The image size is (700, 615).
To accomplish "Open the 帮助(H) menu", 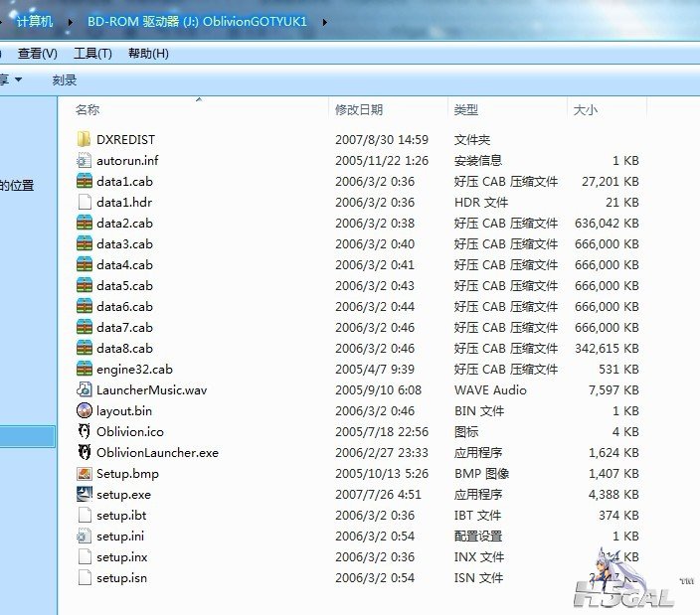I will (148, 54).
